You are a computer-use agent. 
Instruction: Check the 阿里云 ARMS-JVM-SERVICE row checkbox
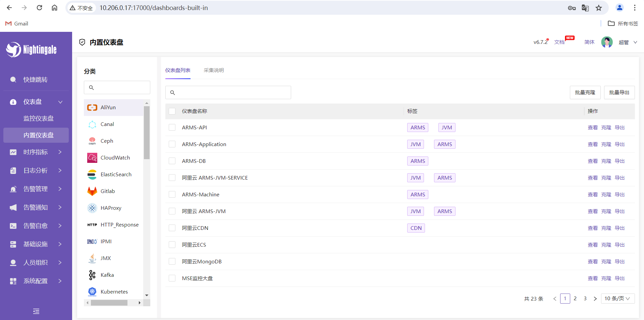(x=172, y=178)
